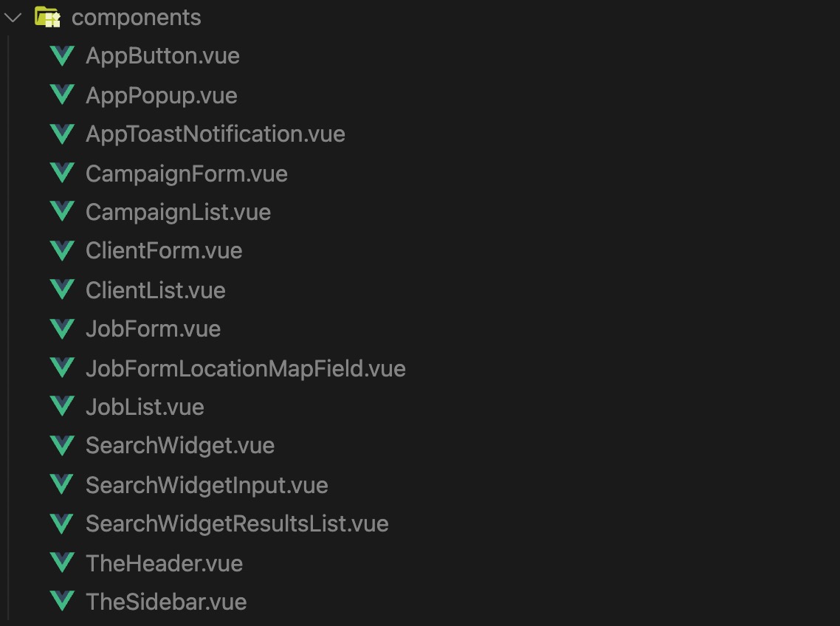Click the Vue icon next to JobForm.vue
This screenshot has width=840, height=626.
pyautogui.click(x=62, y=329)
